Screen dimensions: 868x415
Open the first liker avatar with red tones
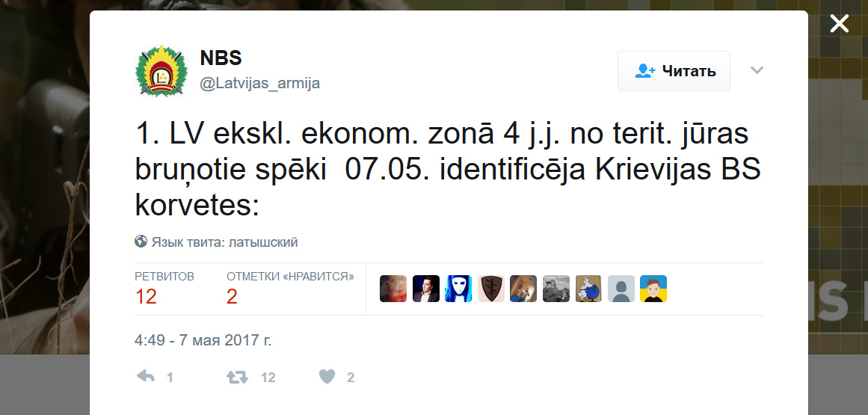[x=393, y=289]
